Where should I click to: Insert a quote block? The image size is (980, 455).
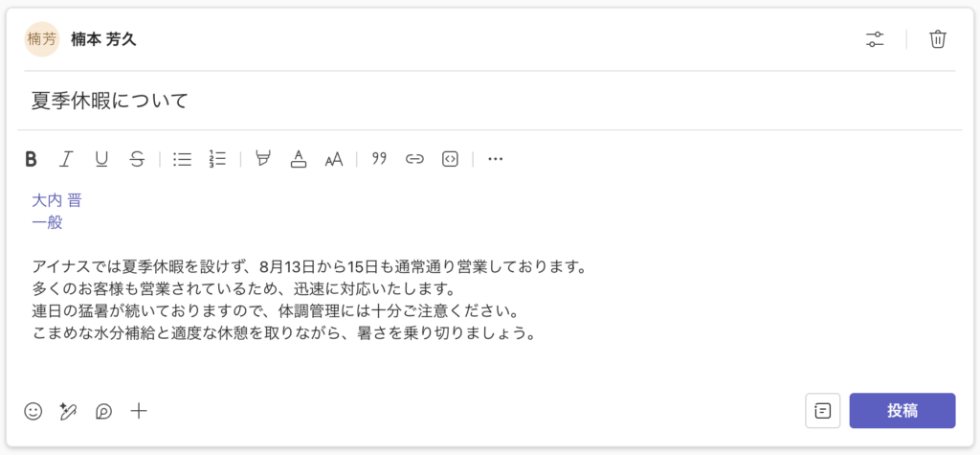pyautogui.click(x=379, y=159)
